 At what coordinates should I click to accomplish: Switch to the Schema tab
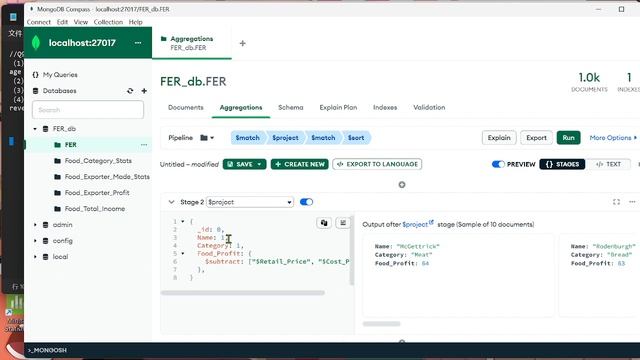(x=291, y=107)
